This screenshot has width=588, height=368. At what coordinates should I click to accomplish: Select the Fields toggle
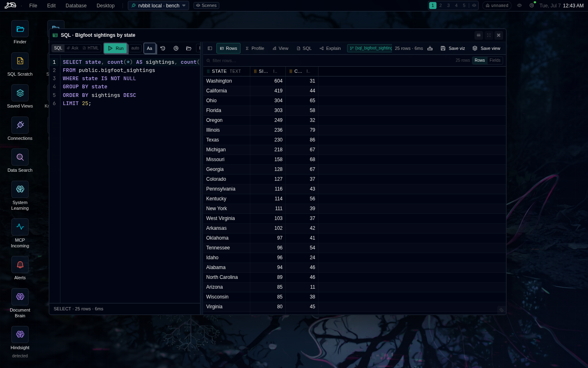tap(495, 61)
